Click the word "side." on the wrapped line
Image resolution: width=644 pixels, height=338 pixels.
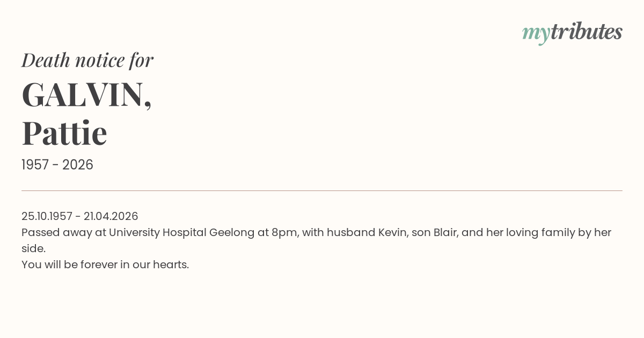tap(33, 248)
